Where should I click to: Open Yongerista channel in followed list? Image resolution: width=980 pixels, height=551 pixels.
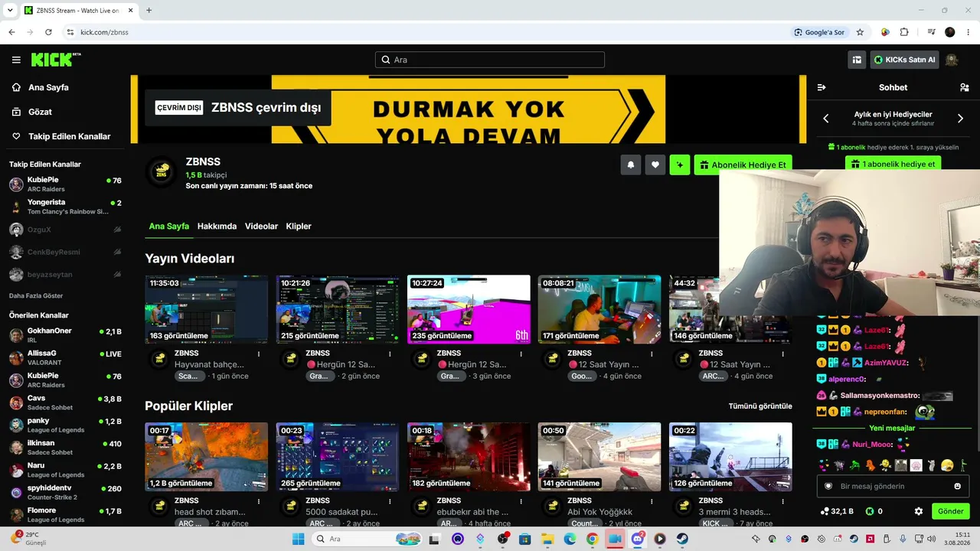[64, 207]
